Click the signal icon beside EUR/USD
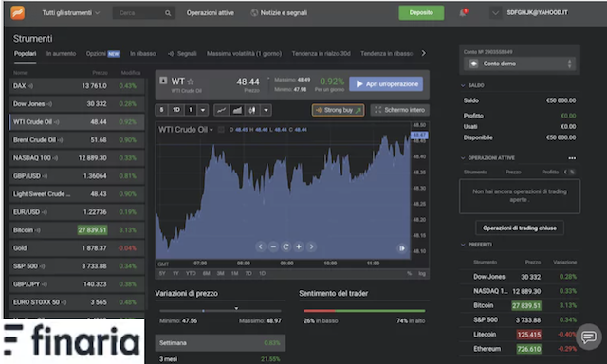This screenshot has height=364, width=607. 45,212
